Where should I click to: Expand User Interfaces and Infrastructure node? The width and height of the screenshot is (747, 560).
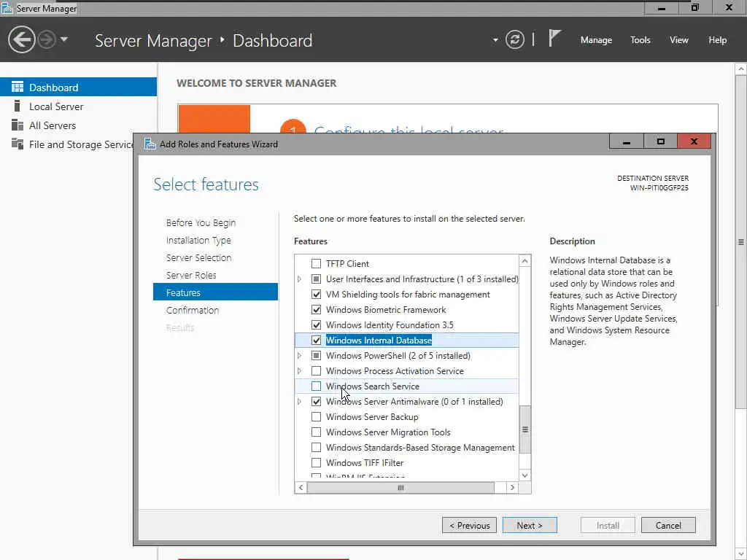click(299, 279)
